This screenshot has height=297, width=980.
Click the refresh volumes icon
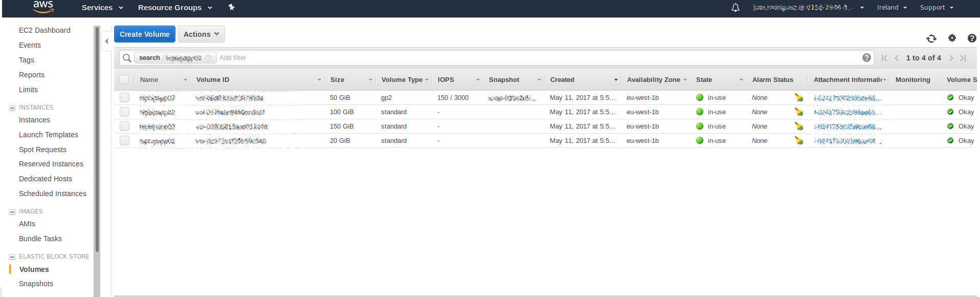(x=931, y=38)
